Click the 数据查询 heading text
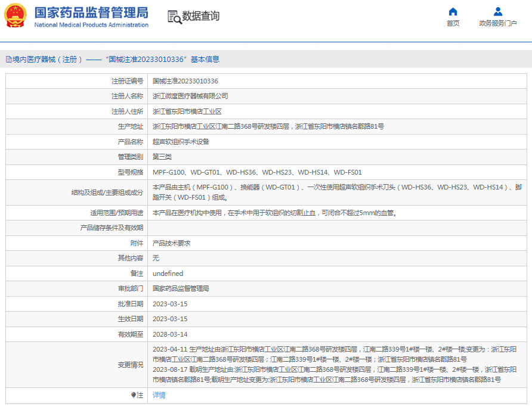 pos(200,16)
